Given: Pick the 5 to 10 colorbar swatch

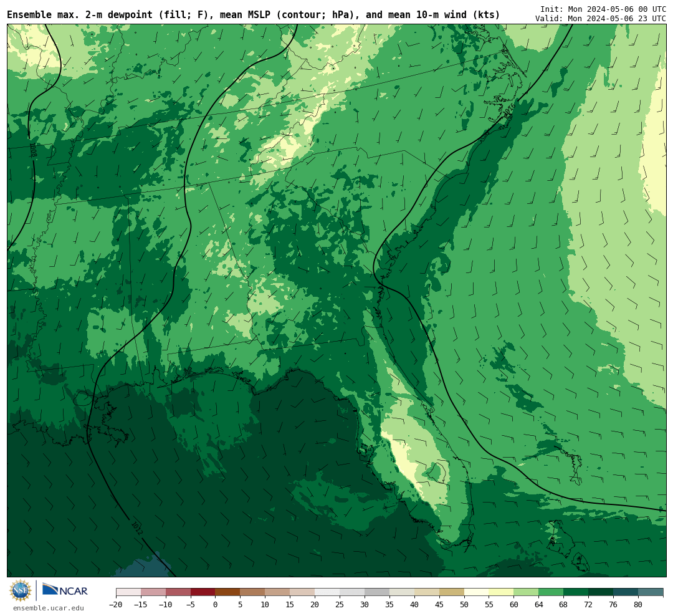Looking at the screenshot, I should tap(253, 592).
